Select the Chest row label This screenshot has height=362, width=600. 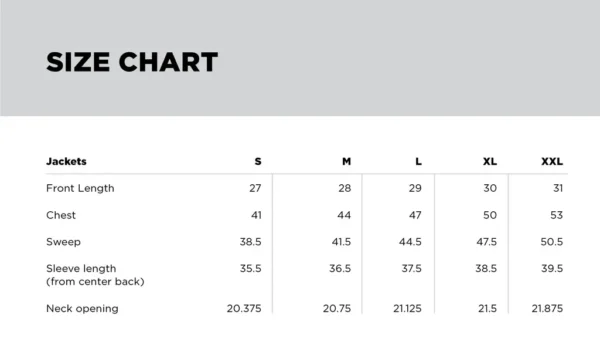[x=61, y=215]
